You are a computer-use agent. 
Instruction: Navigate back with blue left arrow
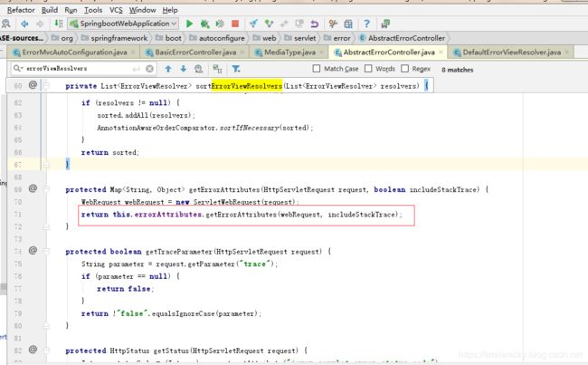[24, 24]
